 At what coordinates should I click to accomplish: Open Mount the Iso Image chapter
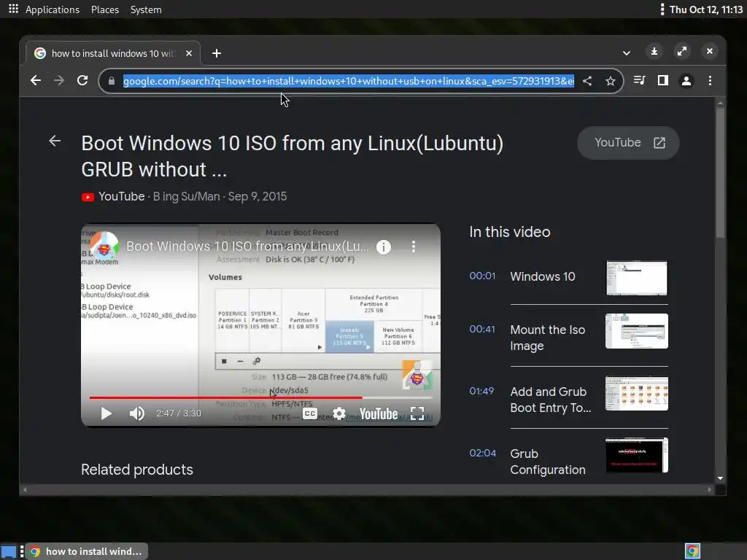(548, 338)
